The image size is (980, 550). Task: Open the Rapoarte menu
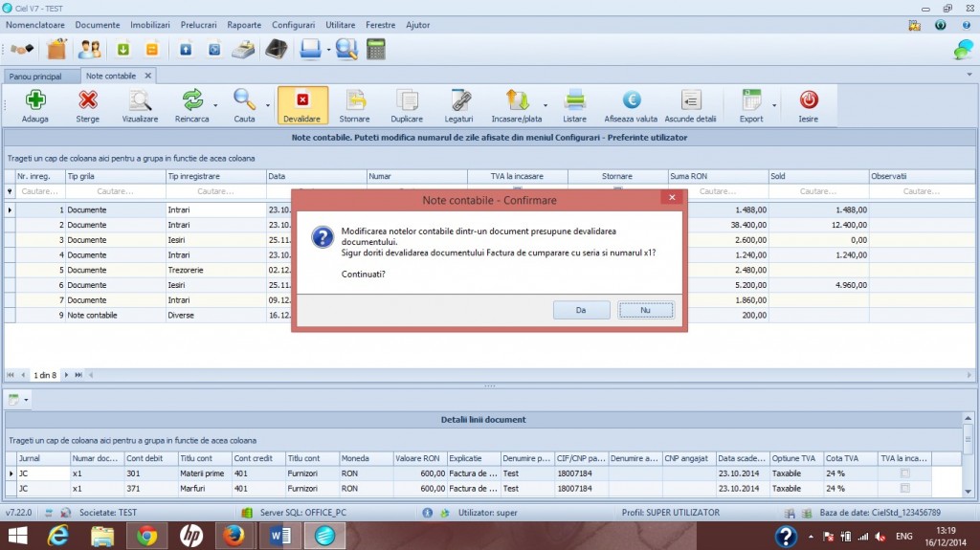pos(244,25)
